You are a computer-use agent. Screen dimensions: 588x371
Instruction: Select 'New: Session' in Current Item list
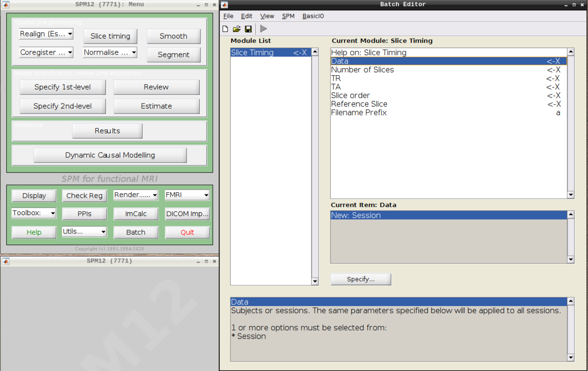449,215
